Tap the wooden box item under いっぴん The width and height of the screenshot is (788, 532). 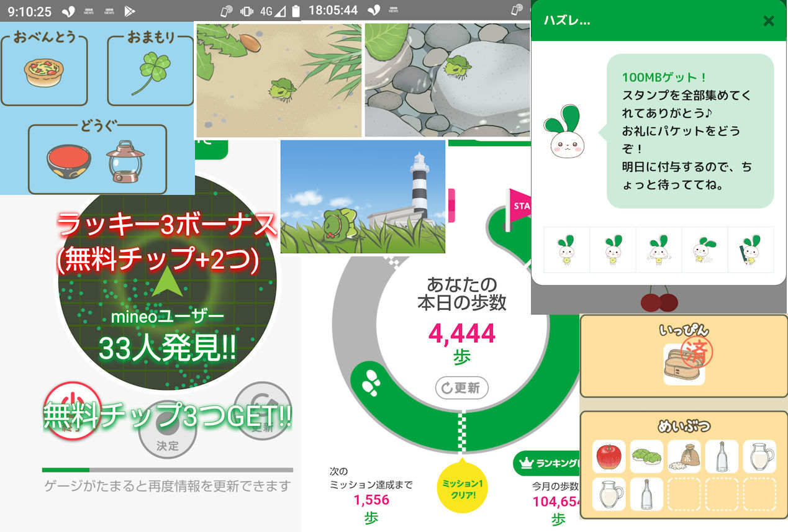684,364
